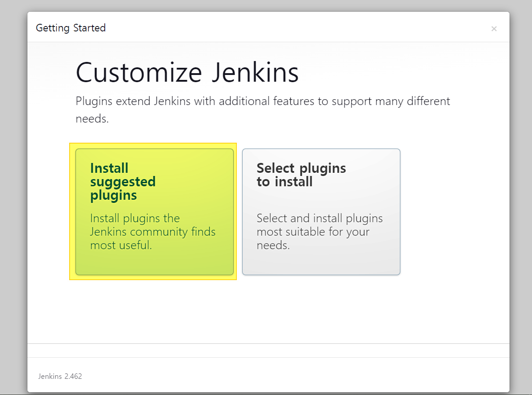Screen dimensions: 532x395
Task: Click the Jenkins 2.462 version text
Action: [60, 376]
